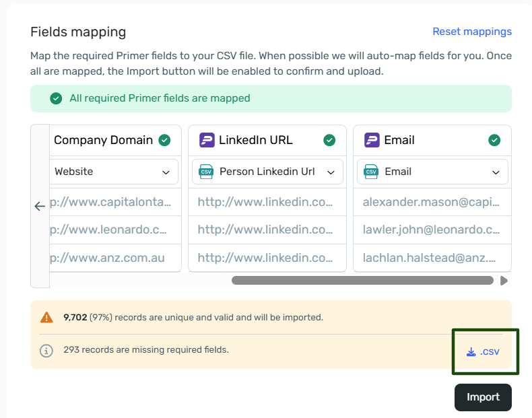Click LinkedIn URL mapped check mark
Viewport: 532px width, 418px height.
329,140
